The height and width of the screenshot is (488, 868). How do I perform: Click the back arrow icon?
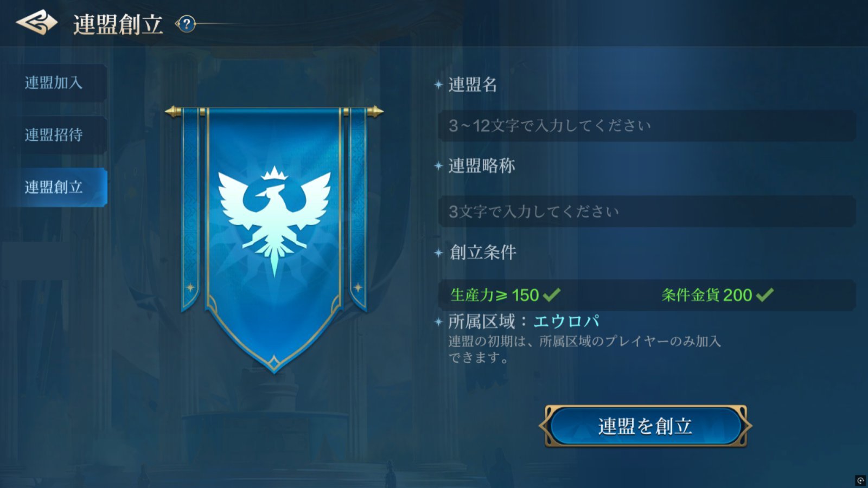(x=37, y=23)
